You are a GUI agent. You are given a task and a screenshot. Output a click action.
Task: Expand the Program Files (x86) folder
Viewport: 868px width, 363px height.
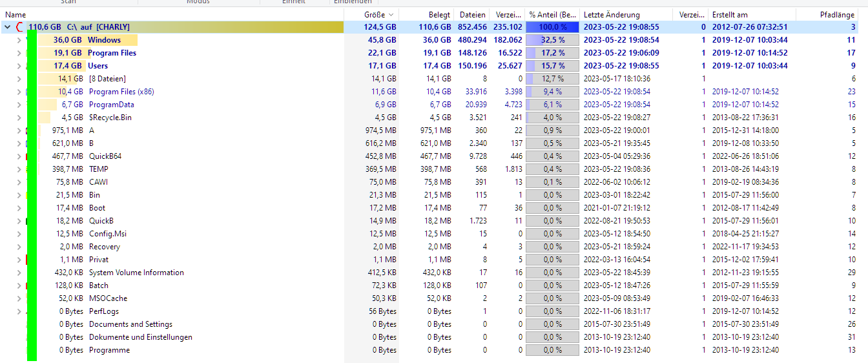pyautogui.click(x=19, y=92)
